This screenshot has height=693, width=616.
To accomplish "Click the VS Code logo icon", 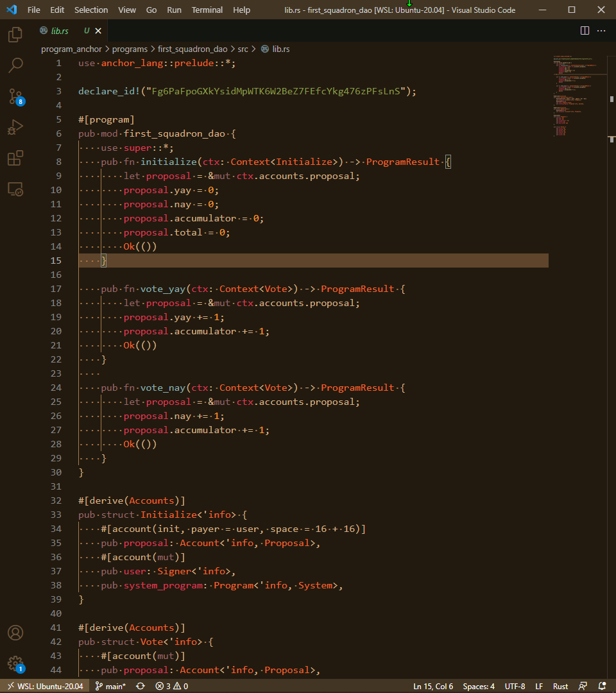I will point(12,9).
